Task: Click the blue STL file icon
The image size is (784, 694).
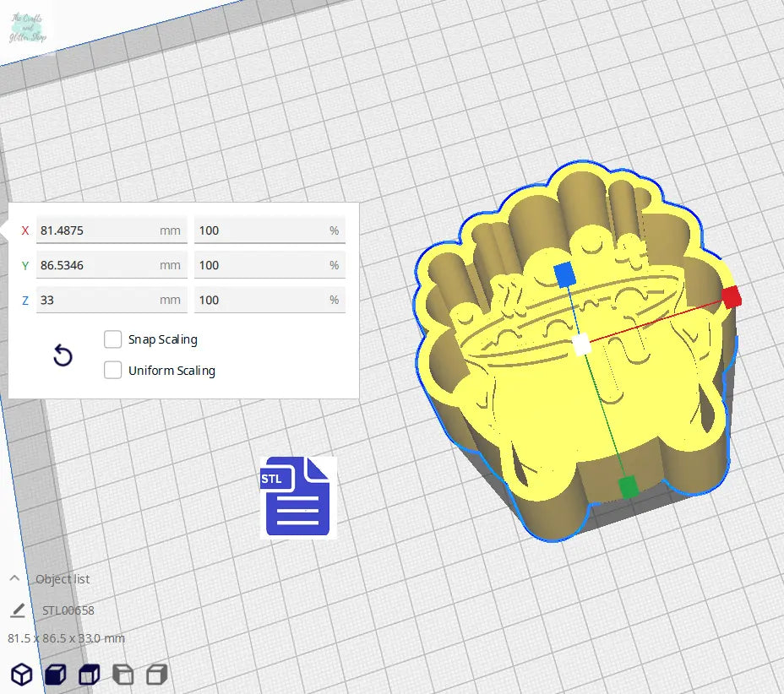Action: (x=298, y=496)
